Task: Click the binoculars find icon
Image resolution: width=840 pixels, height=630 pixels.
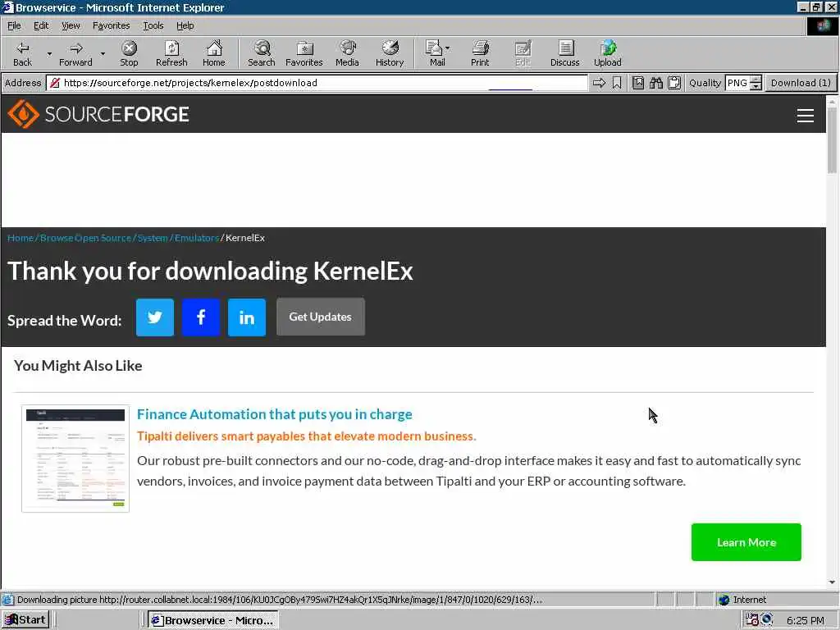Action: (x=656, y=83)
